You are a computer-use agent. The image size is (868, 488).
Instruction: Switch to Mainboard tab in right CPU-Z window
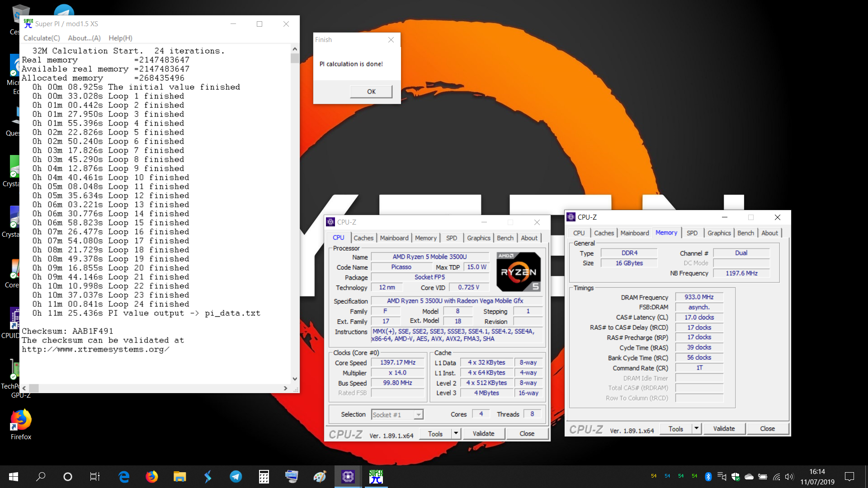[635, 233]
